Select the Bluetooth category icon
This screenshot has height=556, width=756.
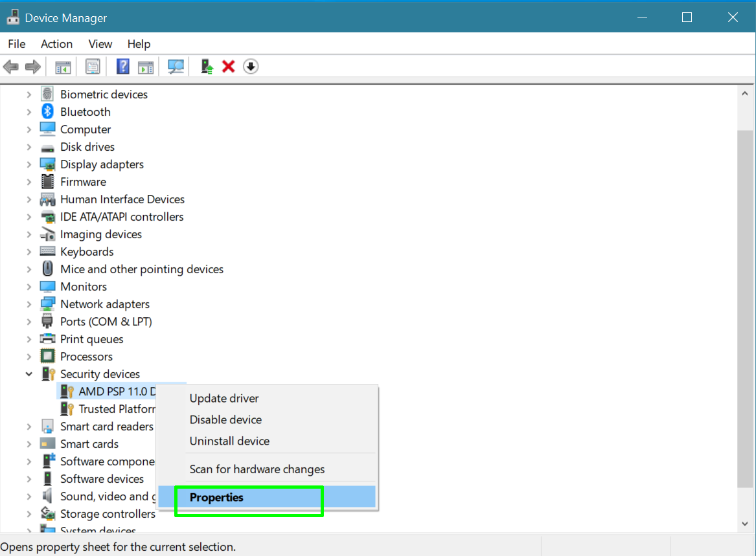[x=47, y=111]
